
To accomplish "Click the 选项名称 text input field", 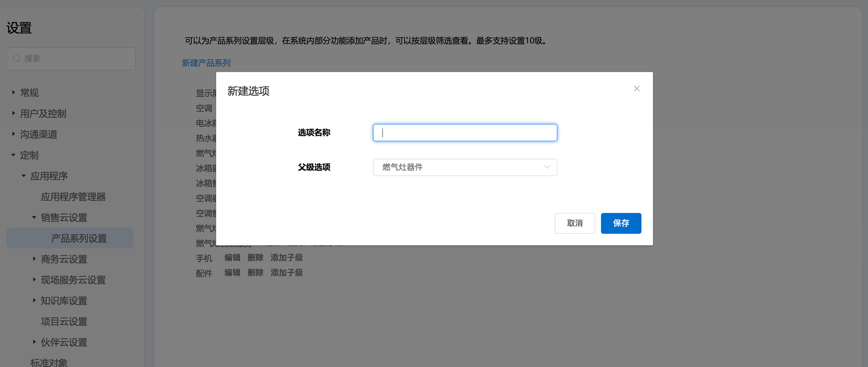I will (465, 133).
